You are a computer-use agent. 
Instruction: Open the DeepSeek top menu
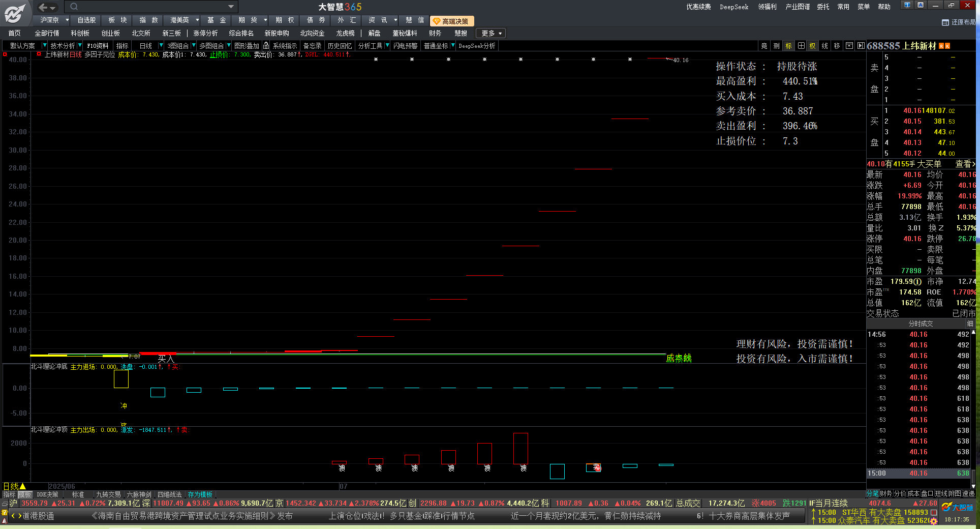(734, 7)
